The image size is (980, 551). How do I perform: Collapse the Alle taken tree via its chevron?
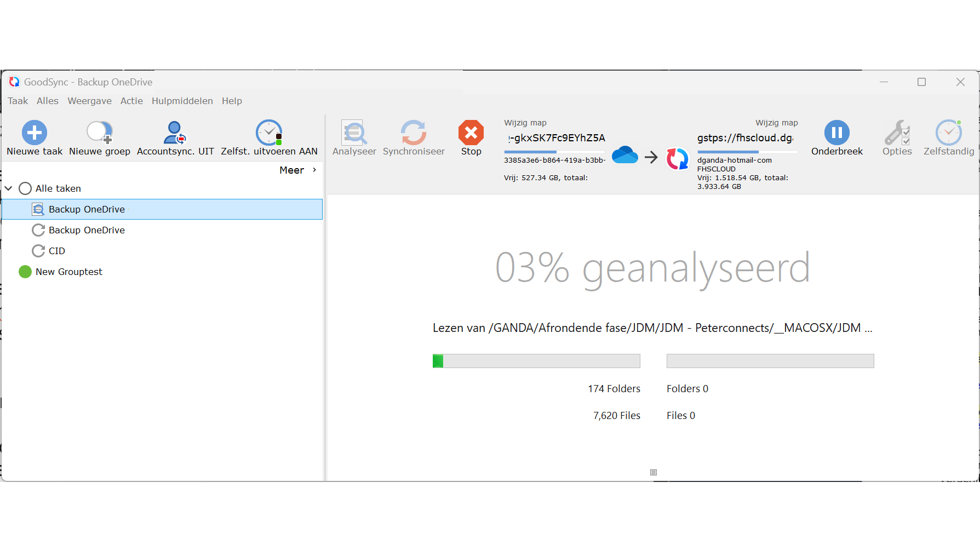pos(8,188)
